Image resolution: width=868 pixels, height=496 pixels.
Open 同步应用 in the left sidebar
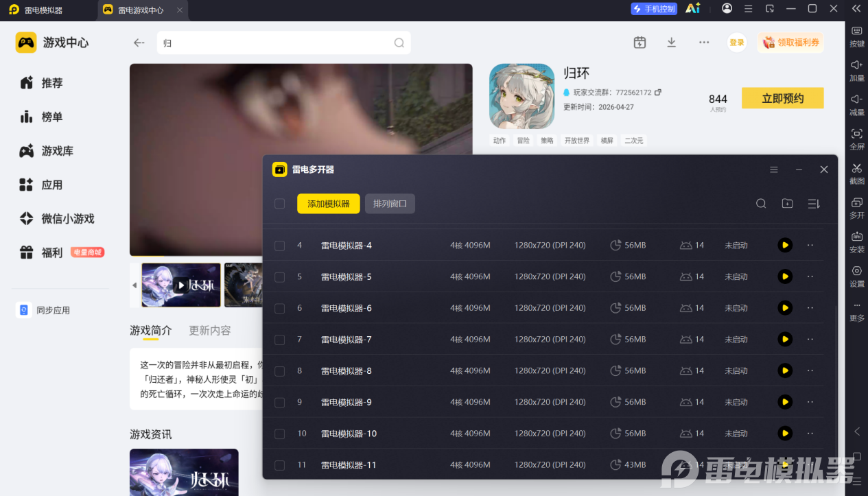tap(44, 310)
